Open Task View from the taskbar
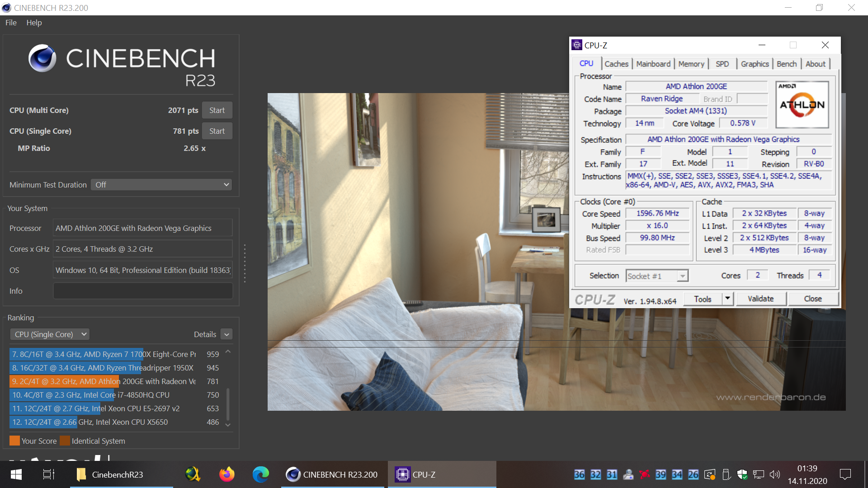This screenshot has width=868, height=488. (48, 474)
